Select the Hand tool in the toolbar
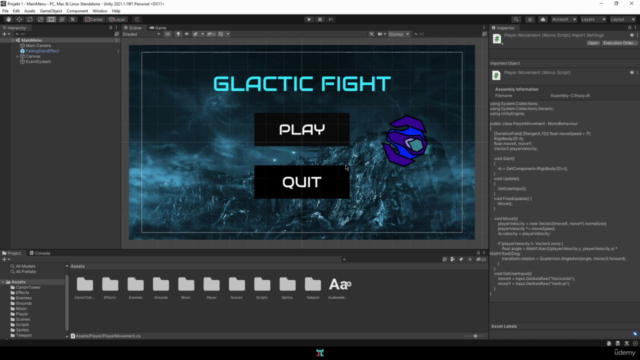This screenshot has height=360, width=640. point(8,19)
